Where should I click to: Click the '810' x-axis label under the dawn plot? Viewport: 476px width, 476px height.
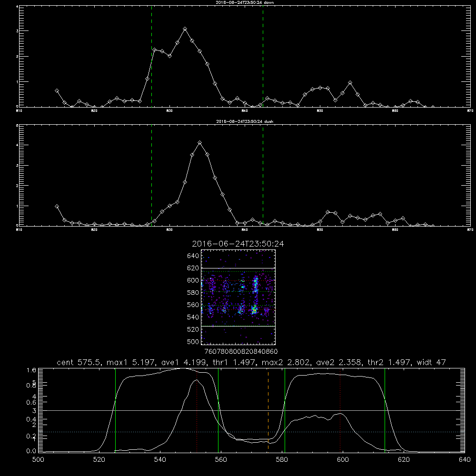19,111
